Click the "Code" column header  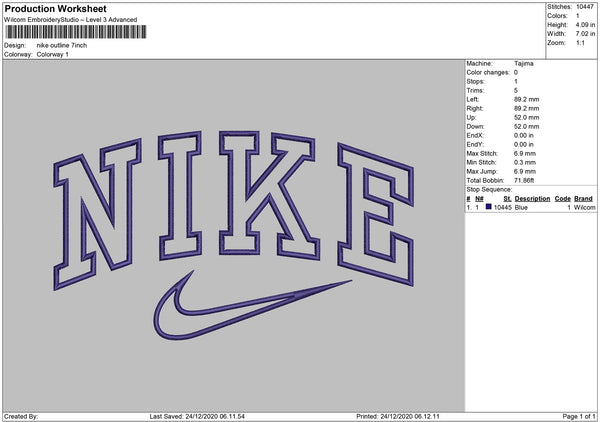click(562, 199)
